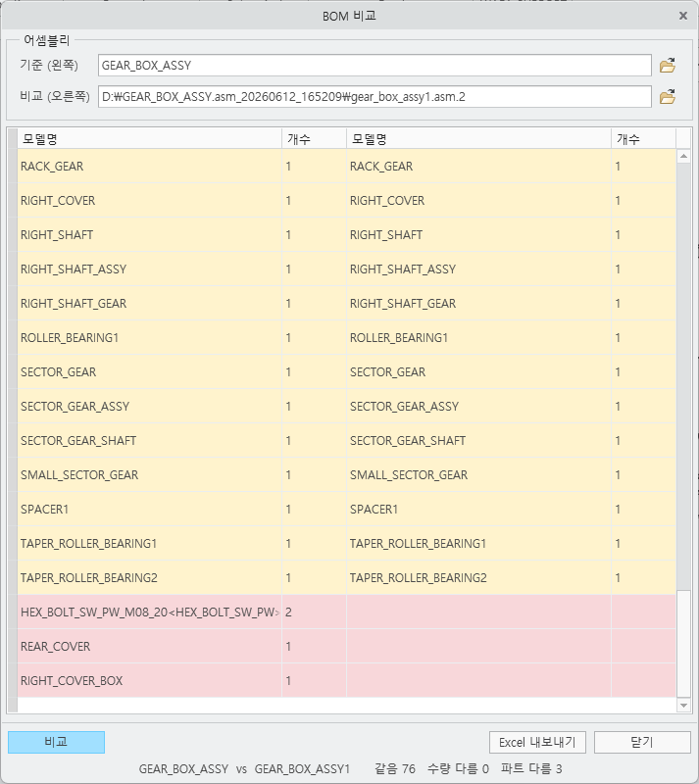Click the Excel 내보내기 button
This screenshot has width=699, height=784.
click(x=537, y=742)
